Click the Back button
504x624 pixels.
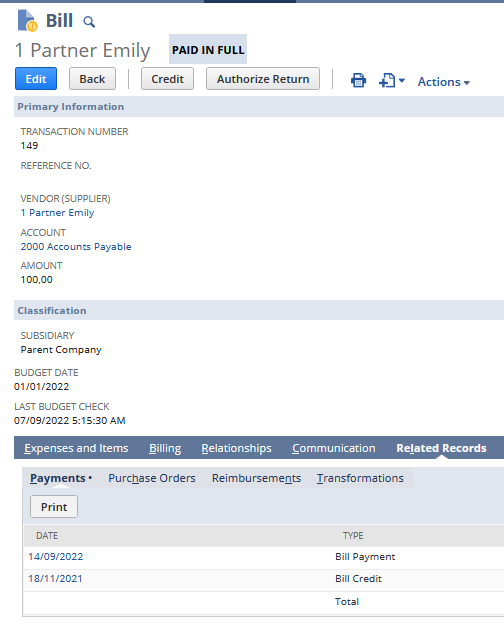[x=92, y=79]
